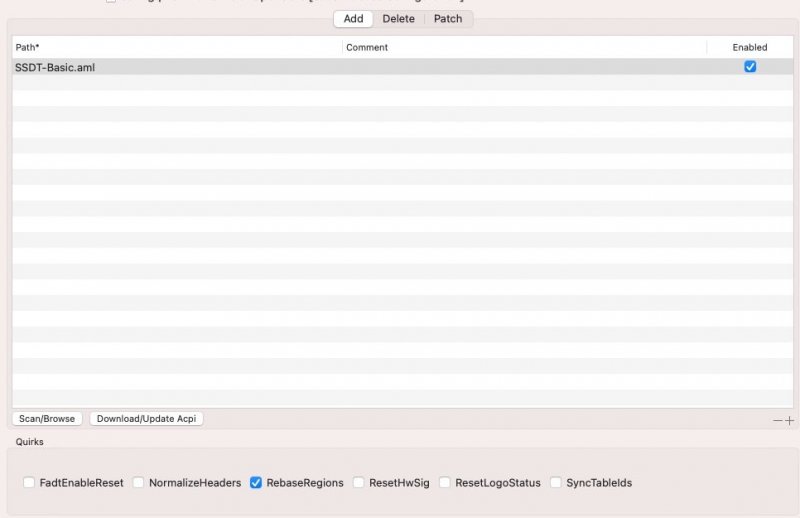Click the Comment column header

[x=524, y=47]
